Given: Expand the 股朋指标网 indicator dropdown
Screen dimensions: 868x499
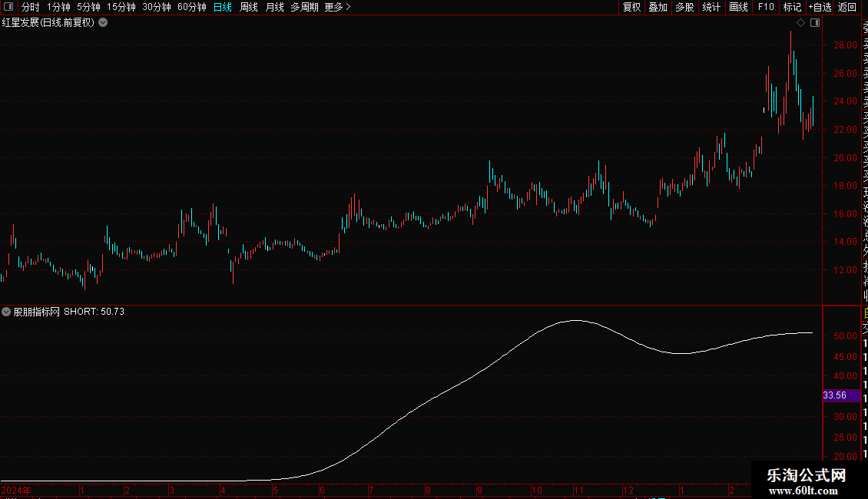Looking at the screenshot, I should (x=6, y=312).
